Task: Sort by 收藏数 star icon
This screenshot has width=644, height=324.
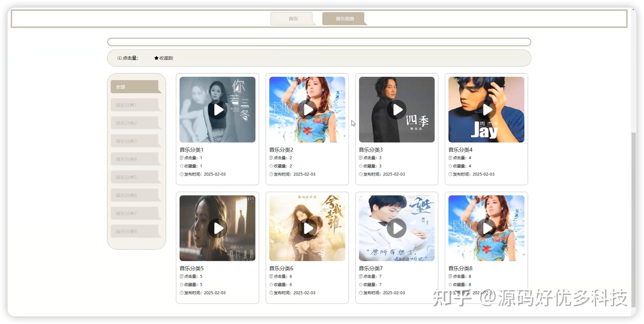Action: coord(157,58)
